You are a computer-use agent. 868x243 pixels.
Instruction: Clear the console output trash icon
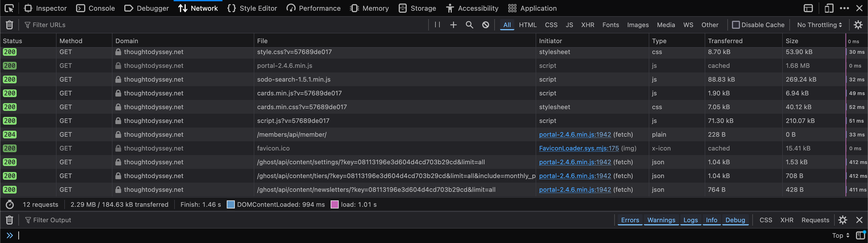tap(10, 220)
